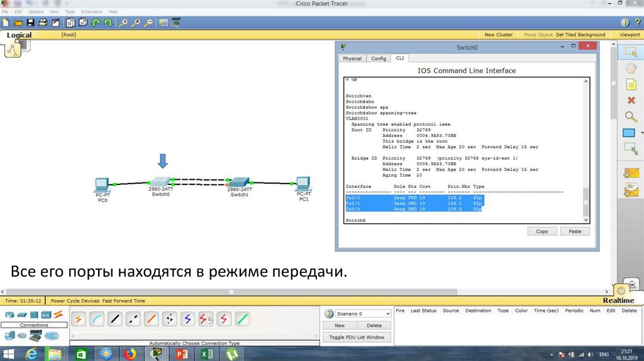Open the End Devices category icon
This screenshot has height=361, width=644.
(x=9, y=336)
